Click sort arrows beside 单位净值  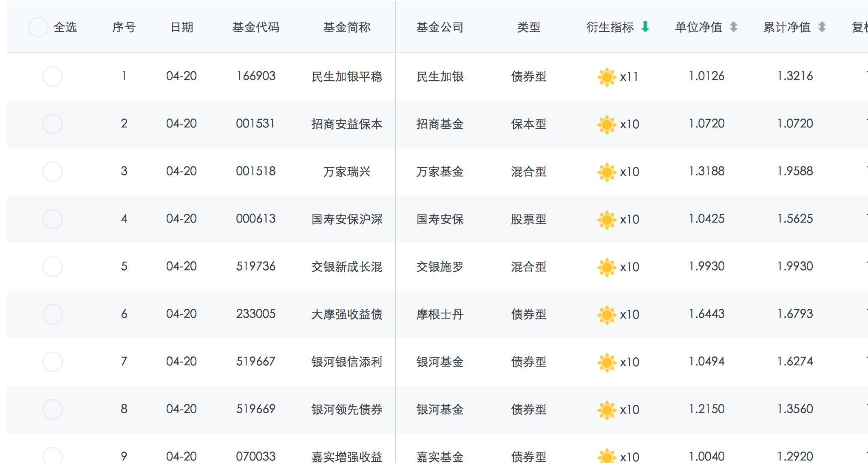(734, 27)
